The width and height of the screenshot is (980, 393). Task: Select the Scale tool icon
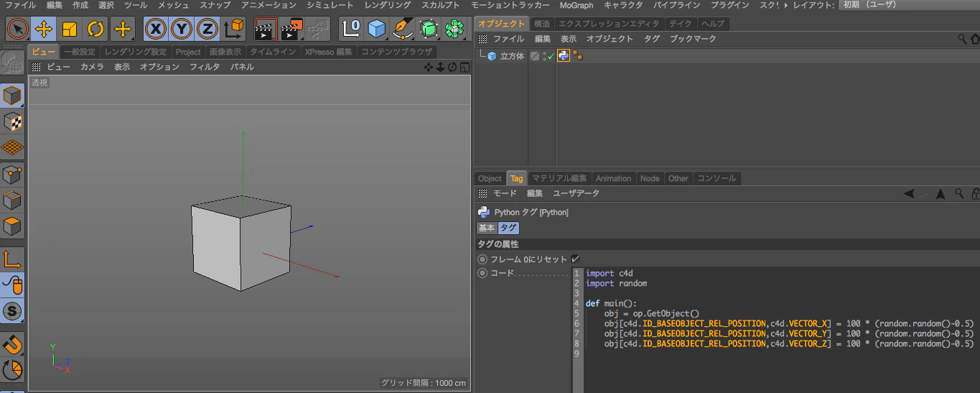[70, 29]
